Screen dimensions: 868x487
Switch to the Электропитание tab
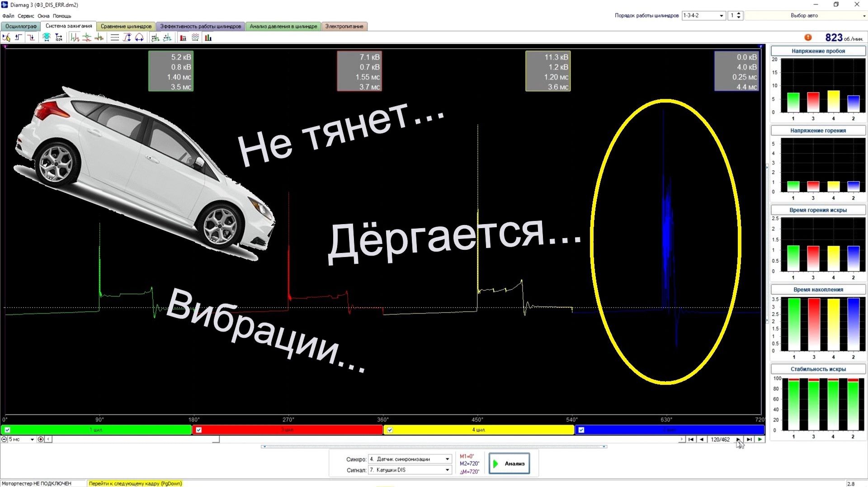click(344, 26)
